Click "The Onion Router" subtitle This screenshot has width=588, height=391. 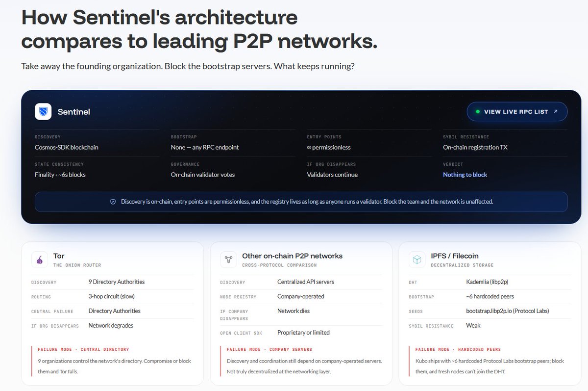pos(77,265)
